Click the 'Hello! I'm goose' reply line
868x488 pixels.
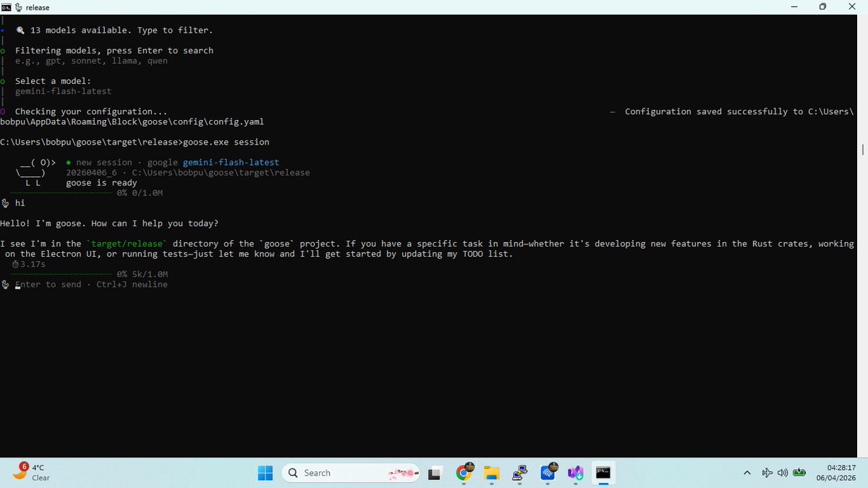(x=109, y=223)
